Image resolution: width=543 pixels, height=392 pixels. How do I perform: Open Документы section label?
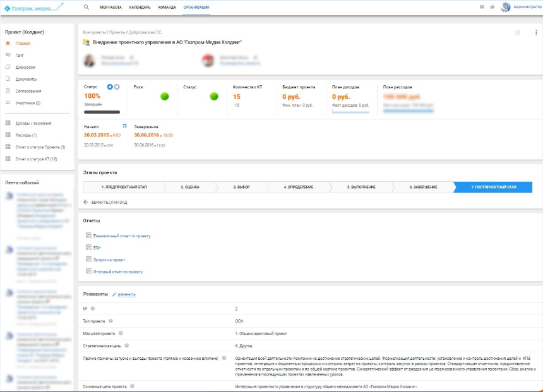click(x=26, y=80)
